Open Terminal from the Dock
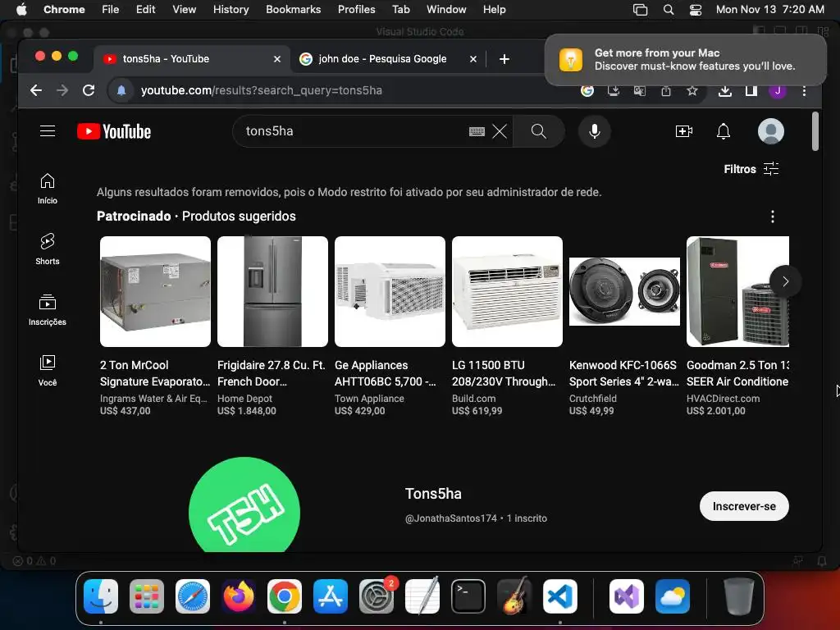 (x=468, y=596)
